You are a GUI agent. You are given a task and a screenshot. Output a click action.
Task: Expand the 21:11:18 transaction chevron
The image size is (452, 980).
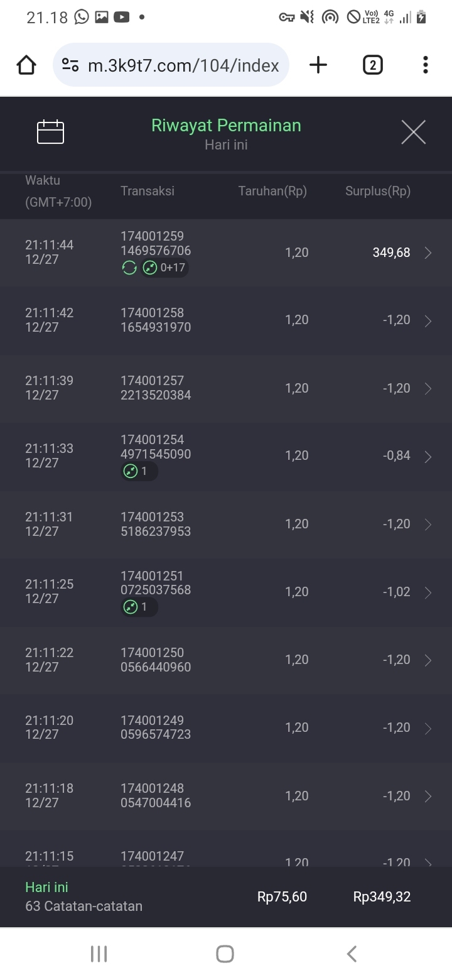(x=428, y=796)
